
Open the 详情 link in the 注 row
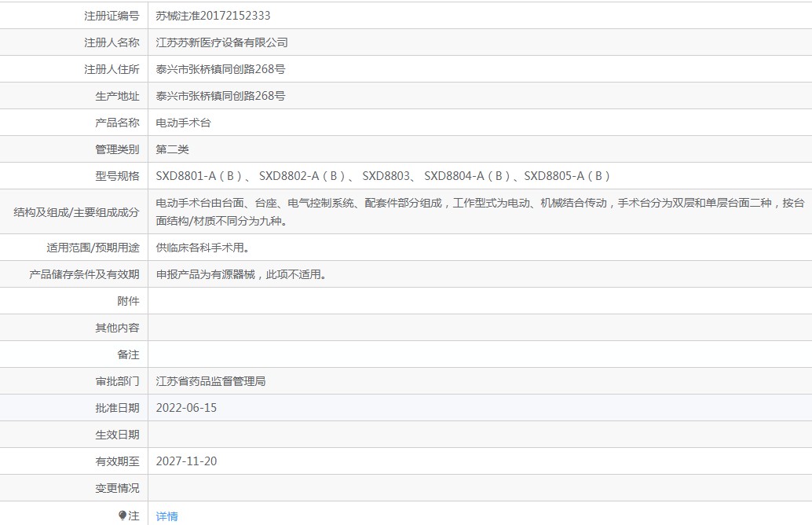click(x=166, y=516)
